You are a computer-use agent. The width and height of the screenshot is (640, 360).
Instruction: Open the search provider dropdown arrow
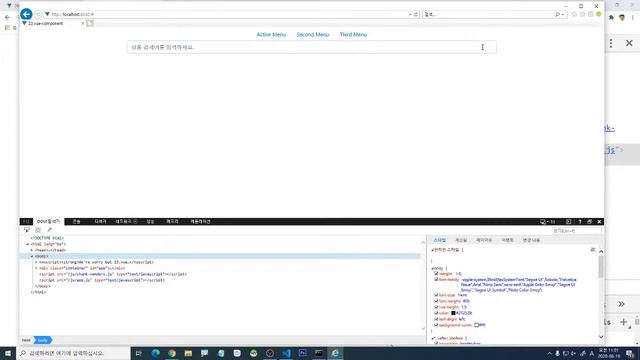coord(563,14)
